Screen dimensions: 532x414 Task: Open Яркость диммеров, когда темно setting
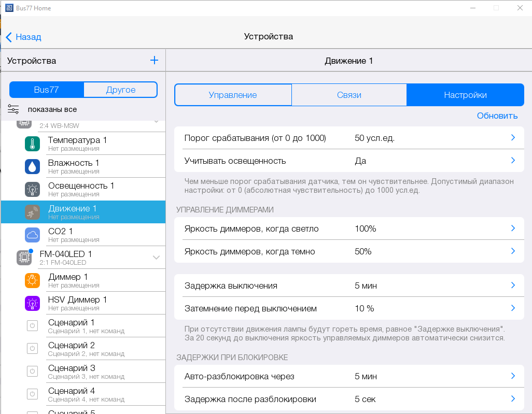pyautogui.click(x=348, y=251)
